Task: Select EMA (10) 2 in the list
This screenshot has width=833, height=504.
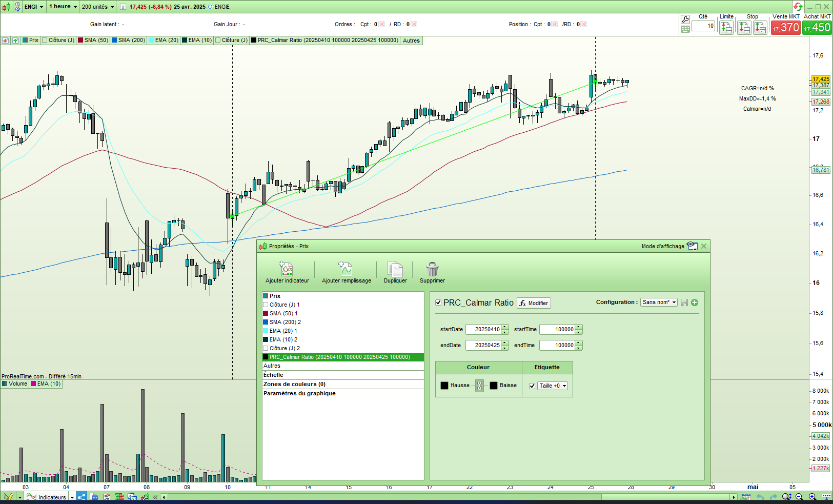Action: [343, 339]
